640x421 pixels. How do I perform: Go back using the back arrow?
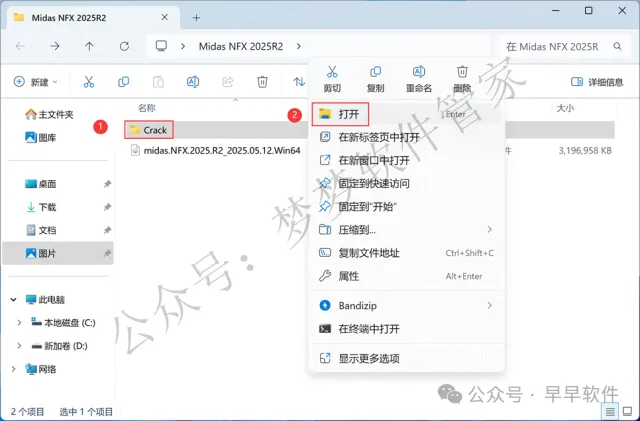(20, 46)
